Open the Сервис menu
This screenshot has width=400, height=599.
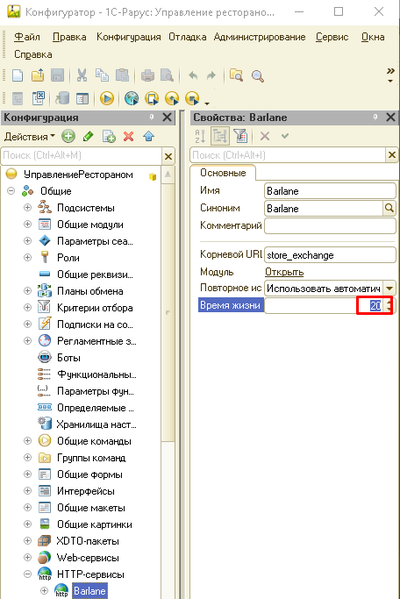pyautogui.click(x=332, y=37)
